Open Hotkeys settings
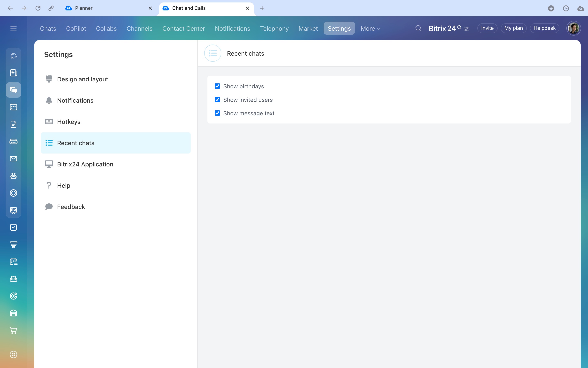This screenshot has width=588, height=368. (116, 122)
